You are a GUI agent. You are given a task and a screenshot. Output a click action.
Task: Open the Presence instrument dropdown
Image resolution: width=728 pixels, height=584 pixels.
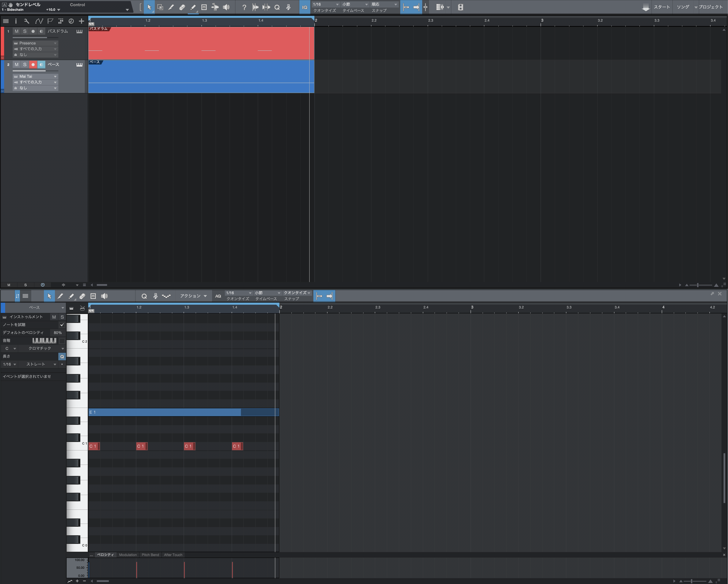tap(35, 43)
